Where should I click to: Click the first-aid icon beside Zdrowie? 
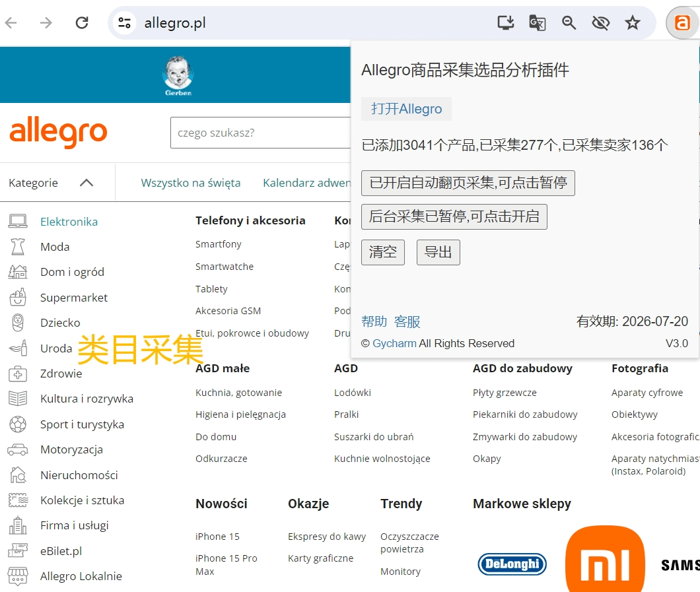click(x=18, y=374)
